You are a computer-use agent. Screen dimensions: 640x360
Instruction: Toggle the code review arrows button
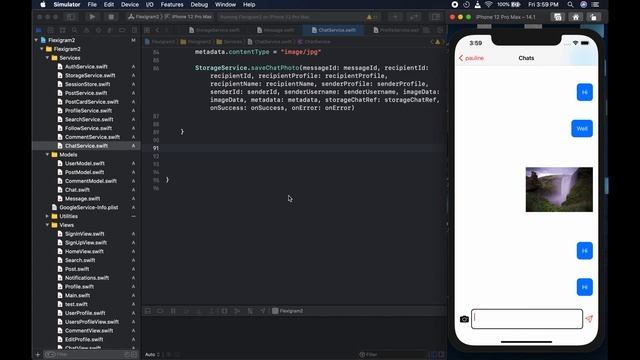click(x=414, y=17)
